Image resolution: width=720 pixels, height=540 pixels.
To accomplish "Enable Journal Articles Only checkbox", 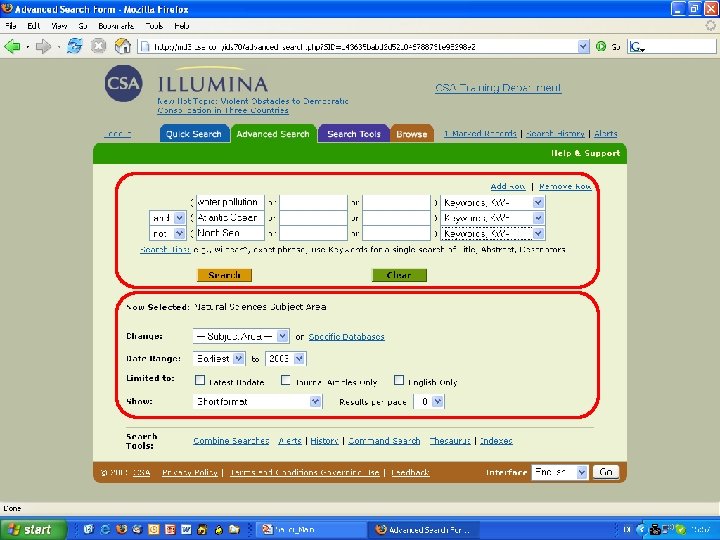I will (286, 380).
